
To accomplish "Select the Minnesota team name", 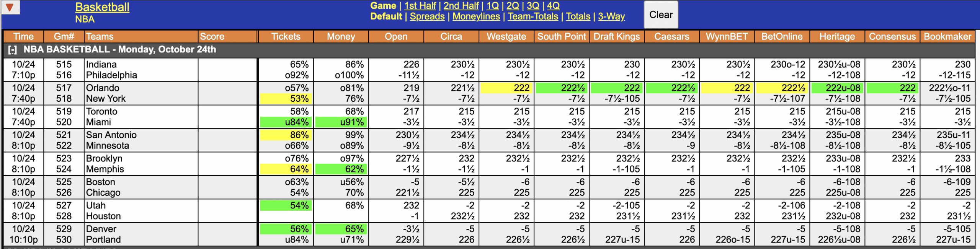I will [108, 146].
